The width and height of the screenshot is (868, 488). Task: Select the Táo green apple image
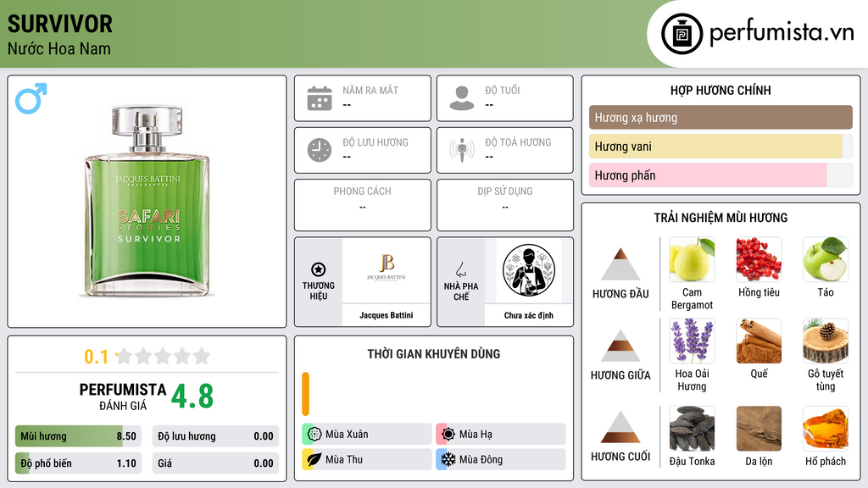coord(826,259)
